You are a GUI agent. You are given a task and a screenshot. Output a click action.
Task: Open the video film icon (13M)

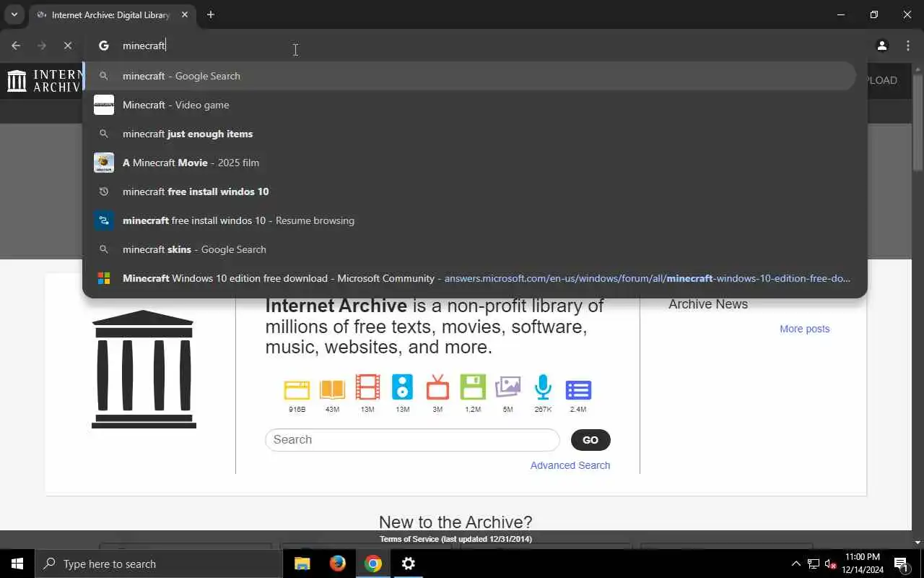(367, 388)
